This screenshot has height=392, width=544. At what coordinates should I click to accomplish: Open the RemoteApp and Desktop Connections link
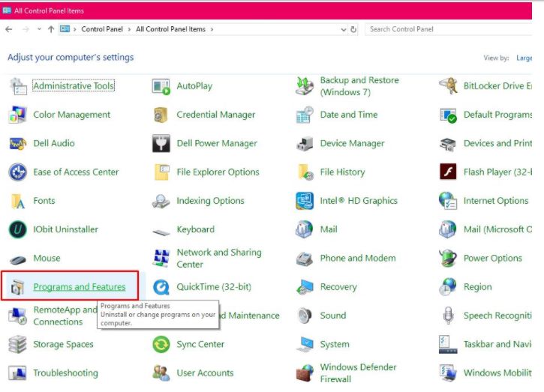pos(65,316)
